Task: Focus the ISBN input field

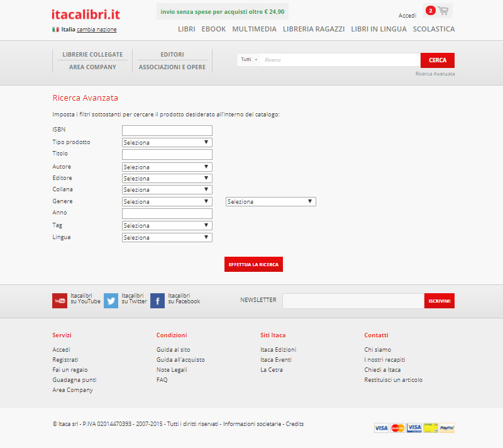Action: coord(167,131)
